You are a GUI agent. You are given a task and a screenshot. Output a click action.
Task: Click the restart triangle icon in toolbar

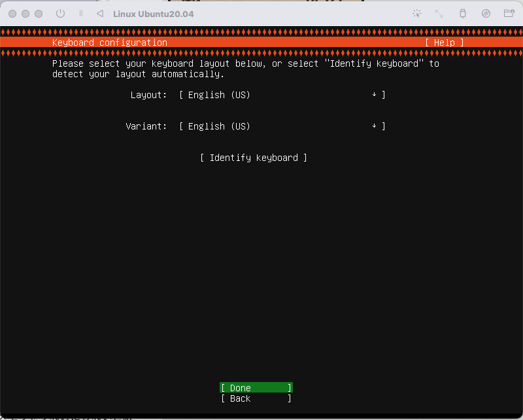[x=100, y=14]
